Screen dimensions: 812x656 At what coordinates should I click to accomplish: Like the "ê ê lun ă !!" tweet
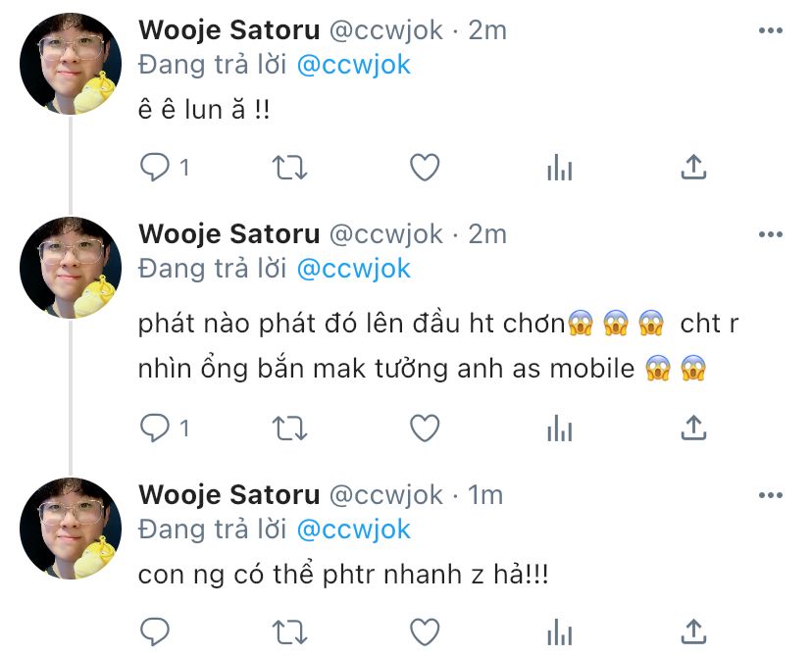(425, 168)
